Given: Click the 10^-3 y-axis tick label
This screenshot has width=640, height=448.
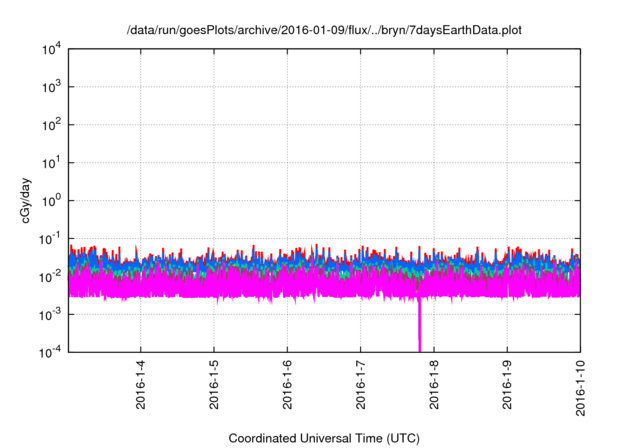Looking at the screenshot, I should click(x=50, y=315).
